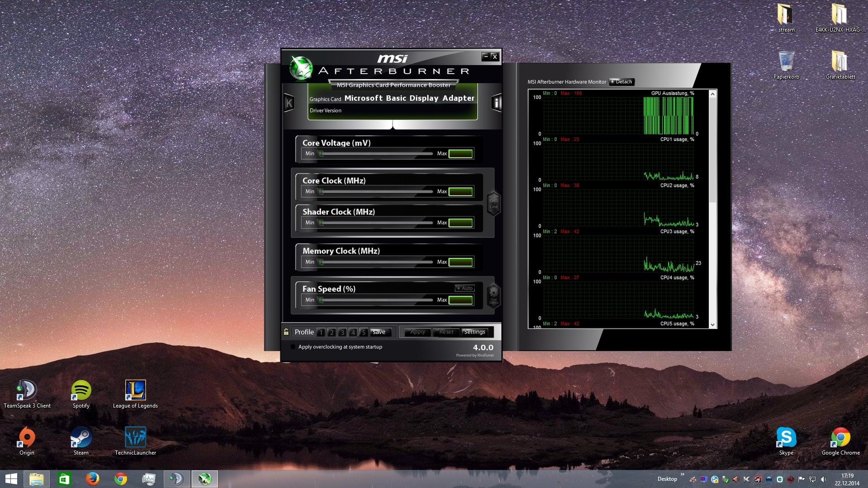Click the Fan Speed slider track
The height and width of the screenshot is (488, 868).
pyautogui.click(x=375, y=300)
